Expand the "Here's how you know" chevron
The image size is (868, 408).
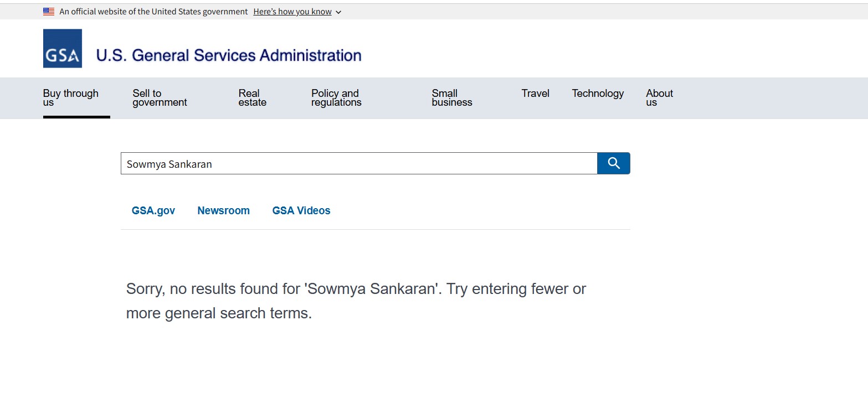[x=338, y=12]
